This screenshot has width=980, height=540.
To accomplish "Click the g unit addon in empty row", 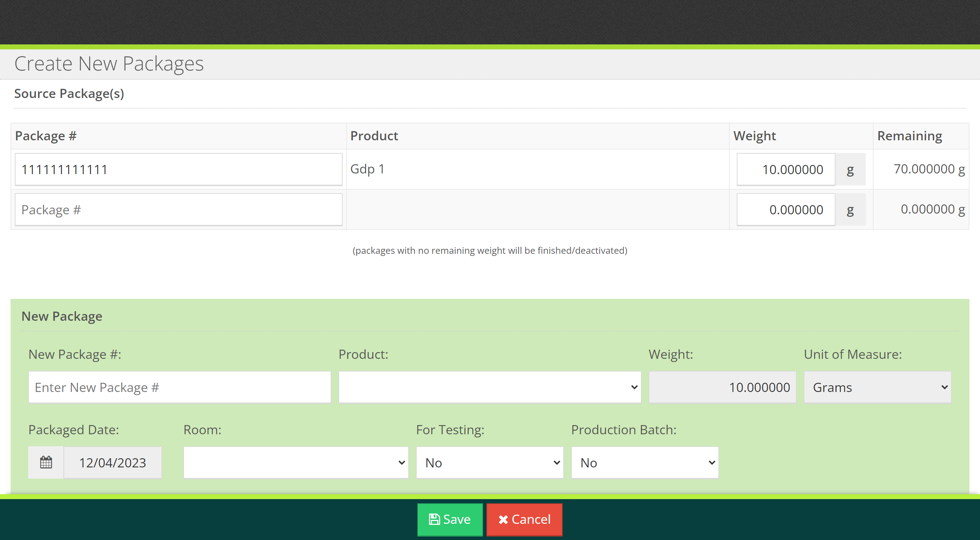I will (x=850, y=209).
